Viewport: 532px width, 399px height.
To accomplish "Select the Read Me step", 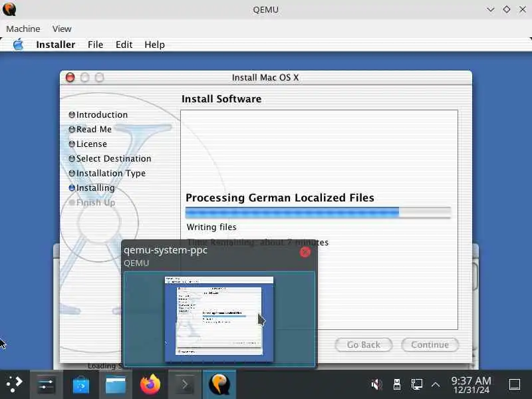I will [90, 129].
